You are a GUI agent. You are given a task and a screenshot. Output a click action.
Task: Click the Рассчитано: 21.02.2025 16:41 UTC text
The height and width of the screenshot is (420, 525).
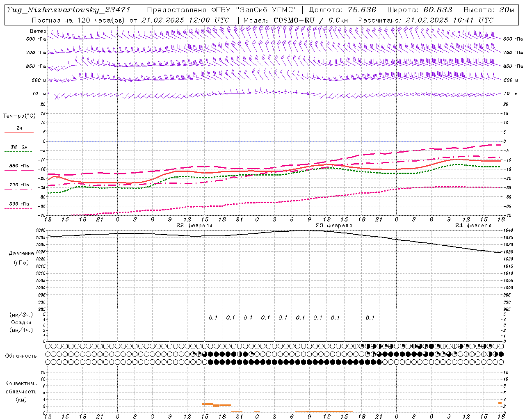point(426,20)
